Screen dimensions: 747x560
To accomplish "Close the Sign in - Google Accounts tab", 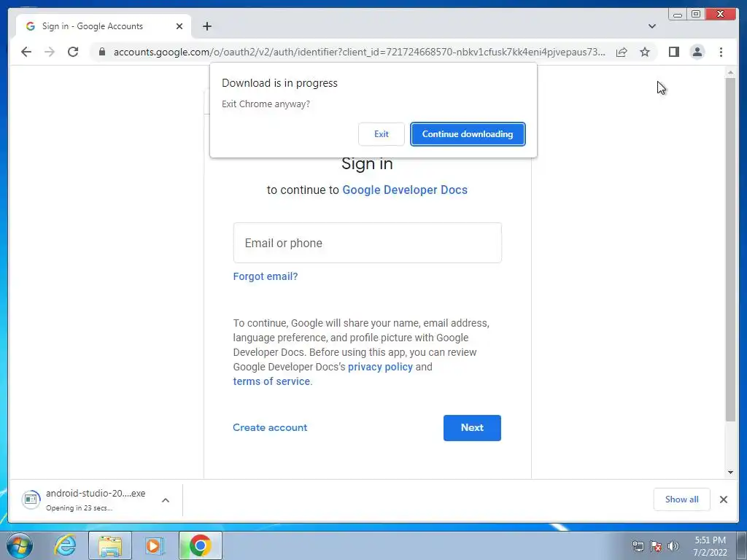I will [x=179, y=26].
